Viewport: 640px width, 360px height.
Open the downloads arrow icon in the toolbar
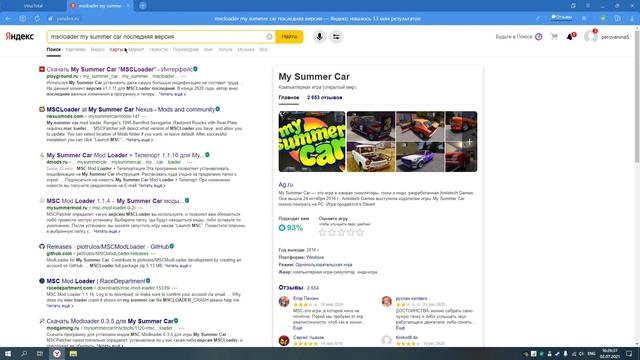click(x=631, y=18)
